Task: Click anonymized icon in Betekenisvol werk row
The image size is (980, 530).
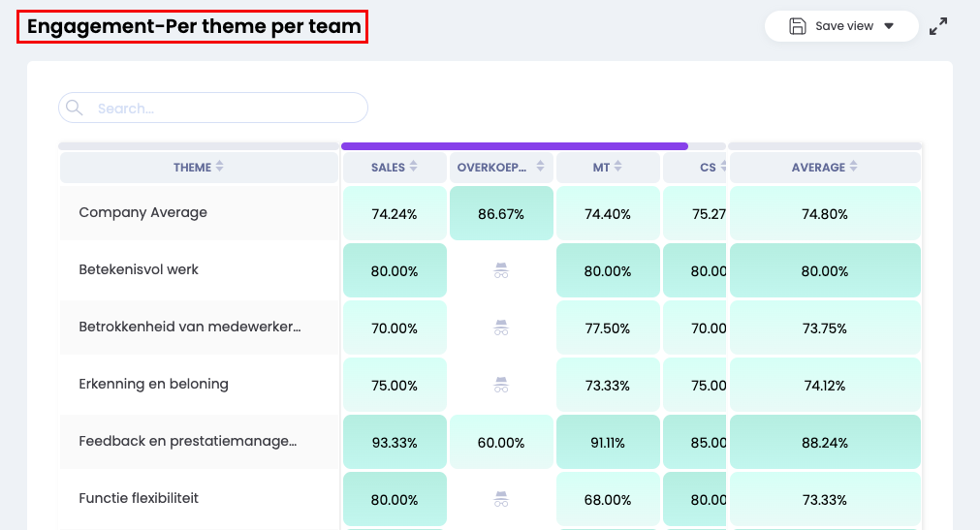Action: 501,271
